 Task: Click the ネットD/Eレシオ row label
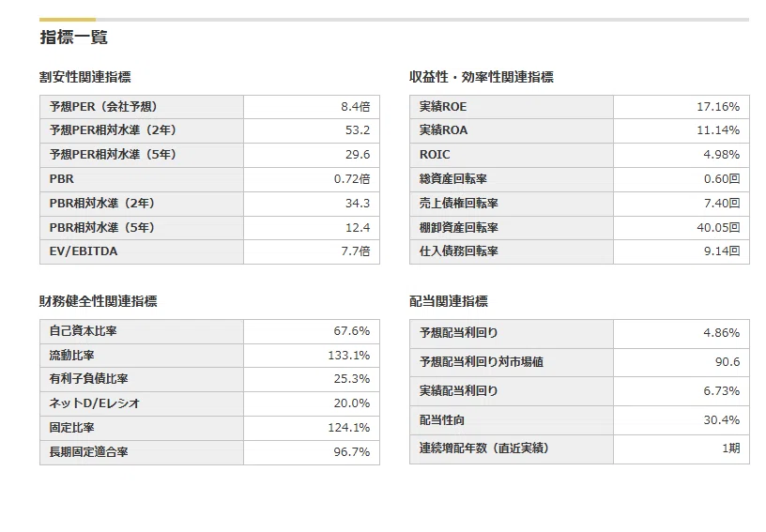(95, 403)
